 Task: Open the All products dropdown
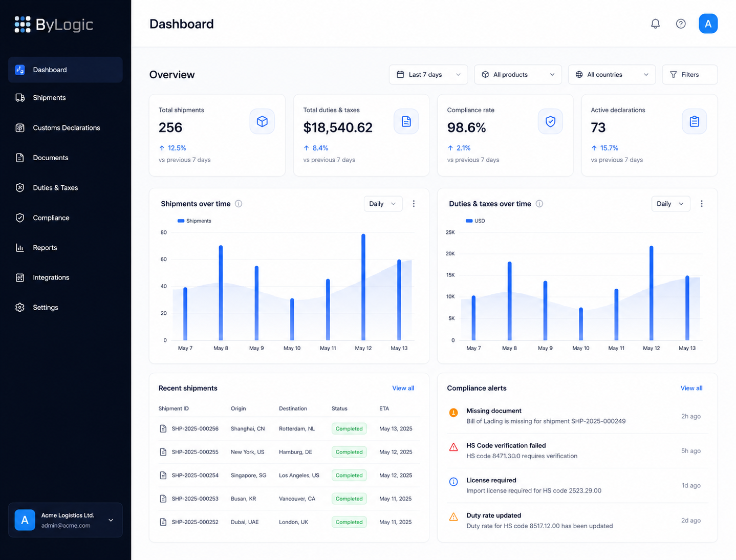518,75
